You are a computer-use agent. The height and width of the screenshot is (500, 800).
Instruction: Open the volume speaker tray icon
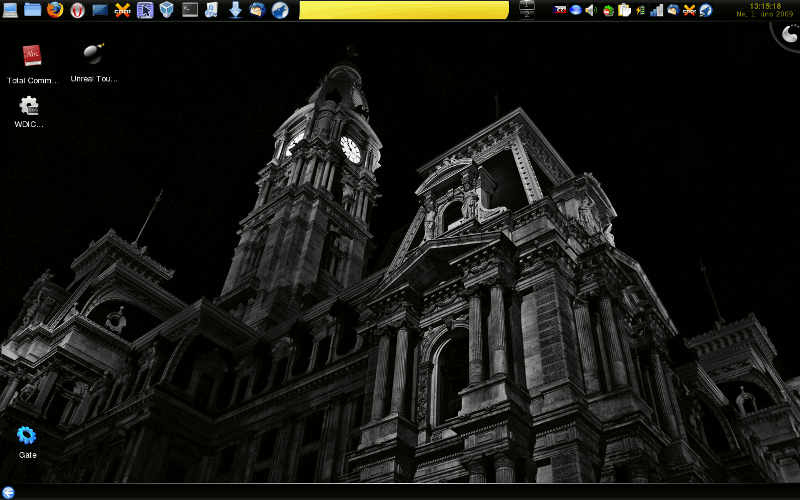pos(590,10)
